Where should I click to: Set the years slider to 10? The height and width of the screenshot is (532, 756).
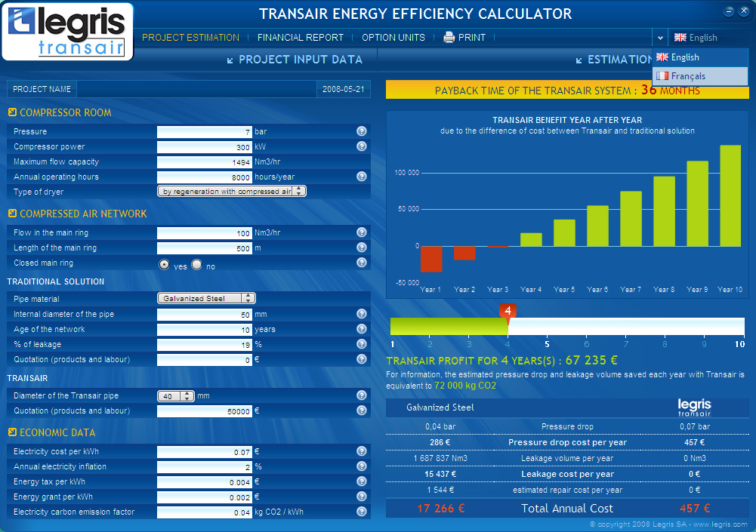pyautogui.click(x=739, y=344)
